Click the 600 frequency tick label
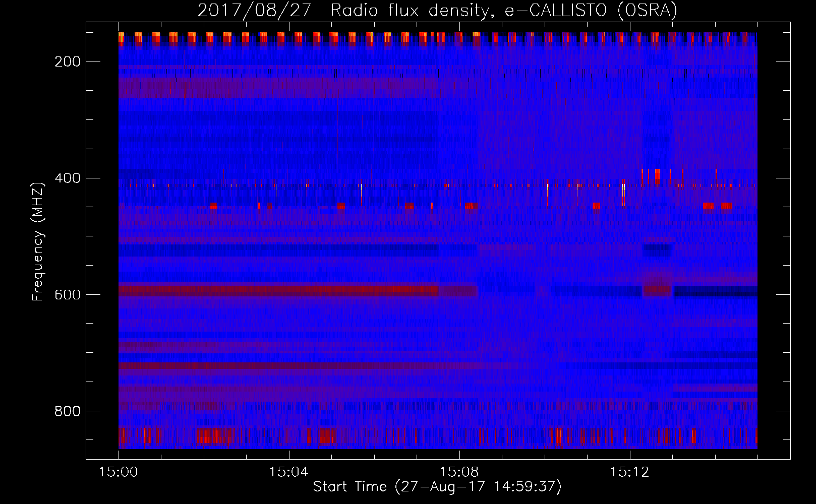Image resolution: width=816 pixels, height=504 pixels. 68,295
